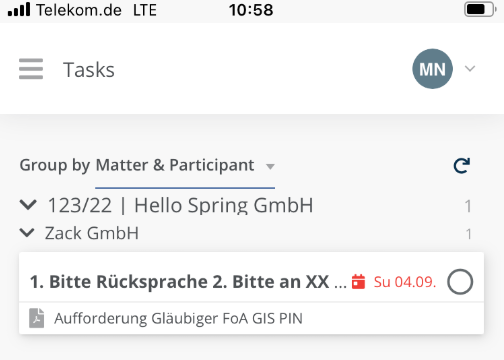Open the PDF document icon
The image size is (504, 360).
coord(37,318)
